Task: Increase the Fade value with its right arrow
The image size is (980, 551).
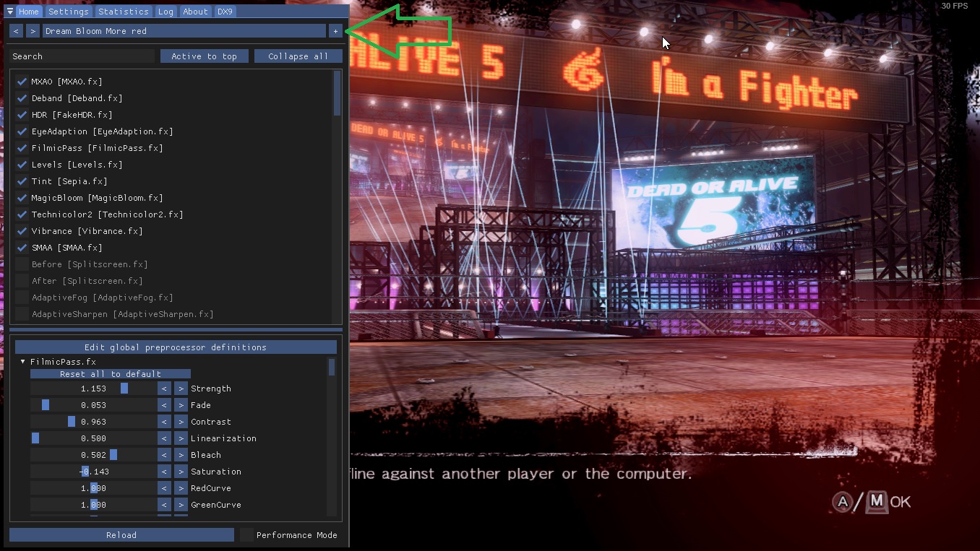Action: pyautogui.click(x=181, y=405)
